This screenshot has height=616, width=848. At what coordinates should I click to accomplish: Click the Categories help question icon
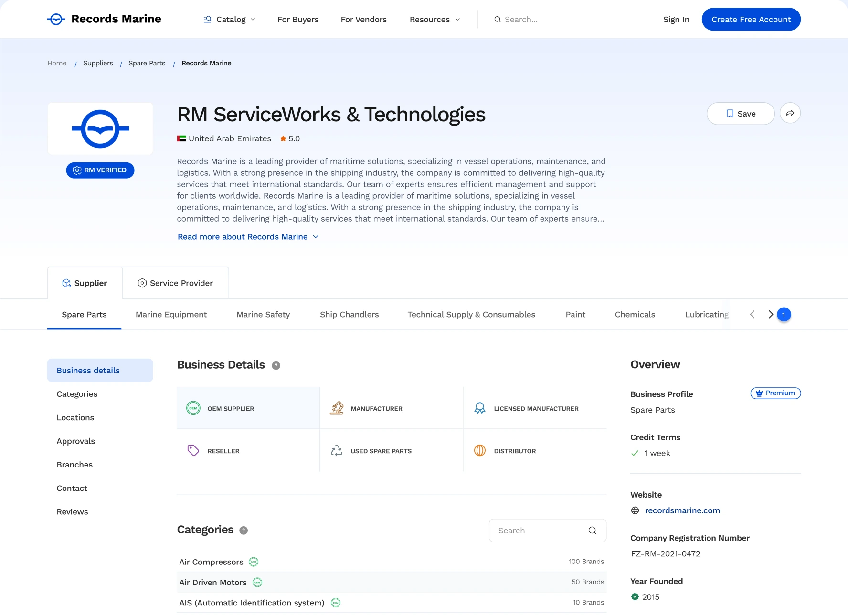[244, 531]
